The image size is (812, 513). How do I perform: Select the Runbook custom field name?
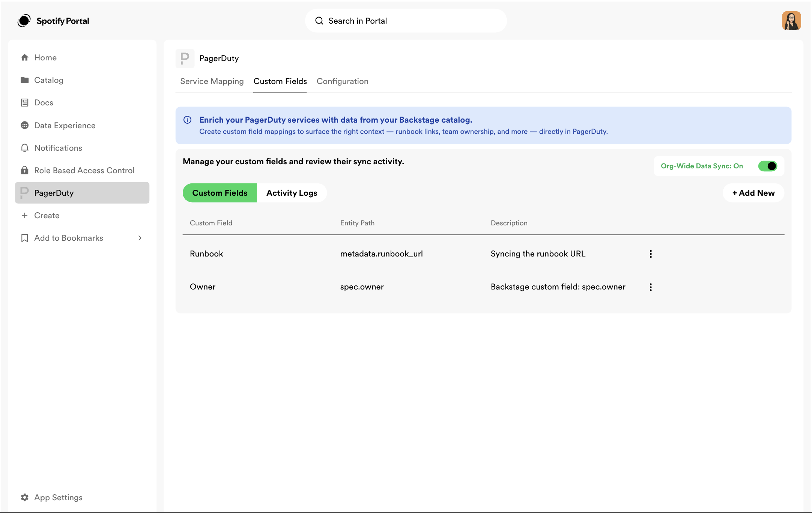pos(206,254)
